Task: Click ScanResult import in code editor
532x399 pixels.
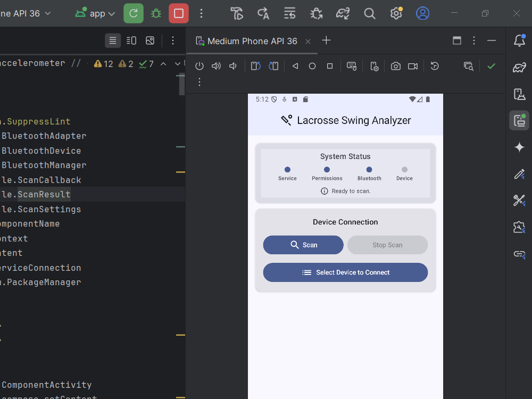Action: (44, 194)
